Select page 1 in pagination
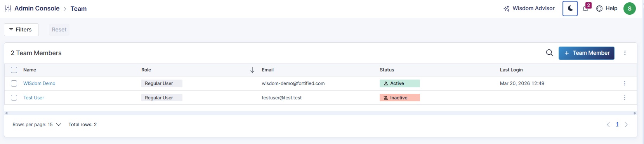The image size is (644, 144). tap(617, 125)
